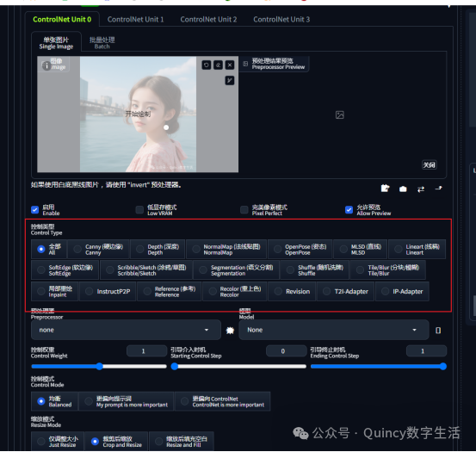The height and width of the screenshot is (452, 476).
Task: Click the close button in the preview panel
Action: point(430,164)
